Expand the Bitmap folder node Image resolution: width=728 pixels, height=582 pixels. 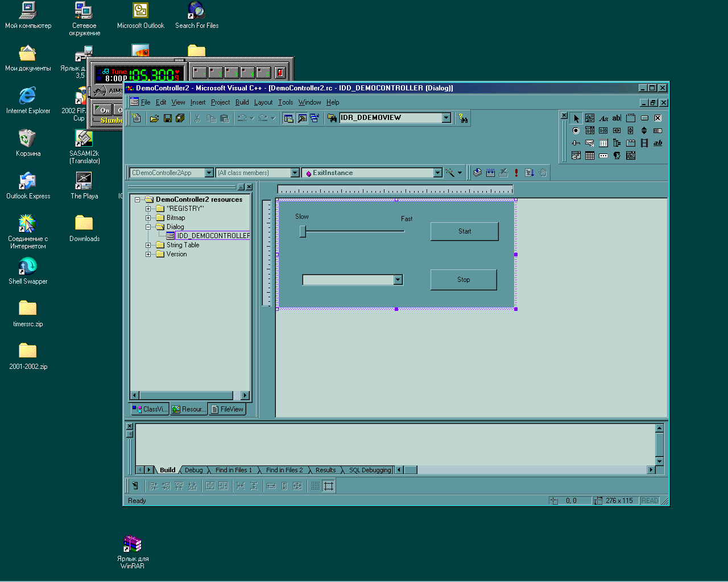(148, 218)
